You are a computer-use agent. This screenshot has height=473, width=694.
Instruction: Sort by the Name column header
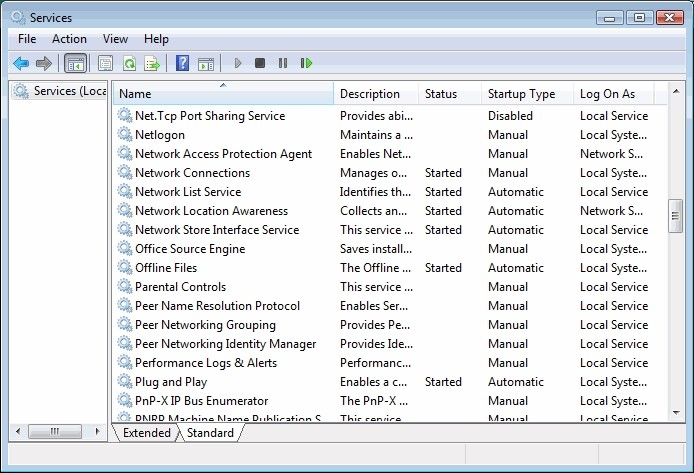[224, 93]
